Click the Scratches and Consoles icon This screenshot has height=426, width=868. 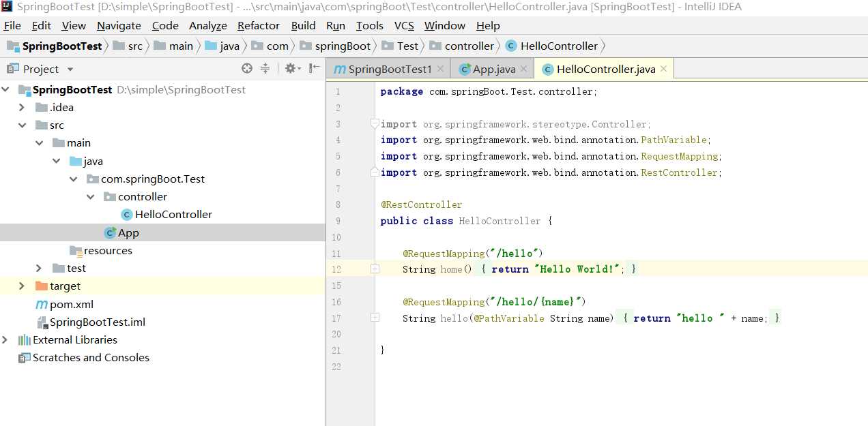25,358
